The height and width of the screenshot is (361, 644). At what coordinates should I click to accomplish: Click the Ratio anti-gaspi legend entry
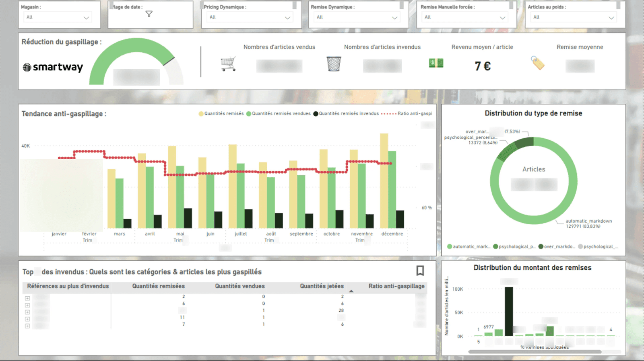407,114
